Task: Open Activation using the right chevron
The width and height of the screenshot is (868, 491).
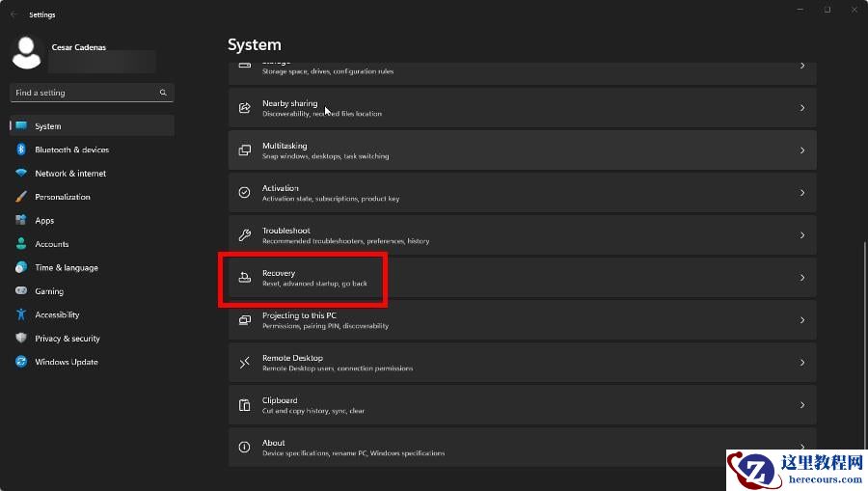Action: point(802,193)
